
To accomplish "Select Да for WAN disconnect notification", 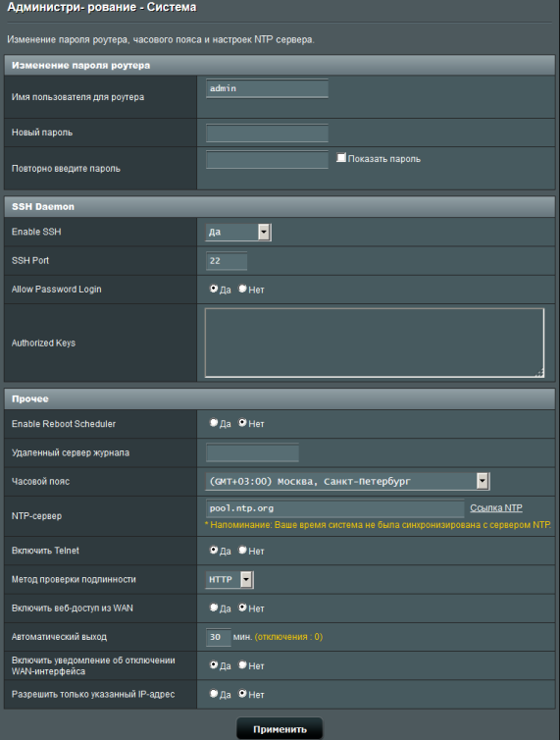I will [x=214, y=665].
